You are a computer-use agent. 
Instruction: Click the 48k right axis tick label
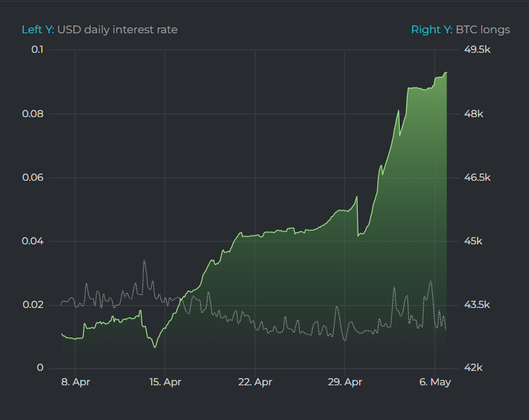click(x=473, y=113)
